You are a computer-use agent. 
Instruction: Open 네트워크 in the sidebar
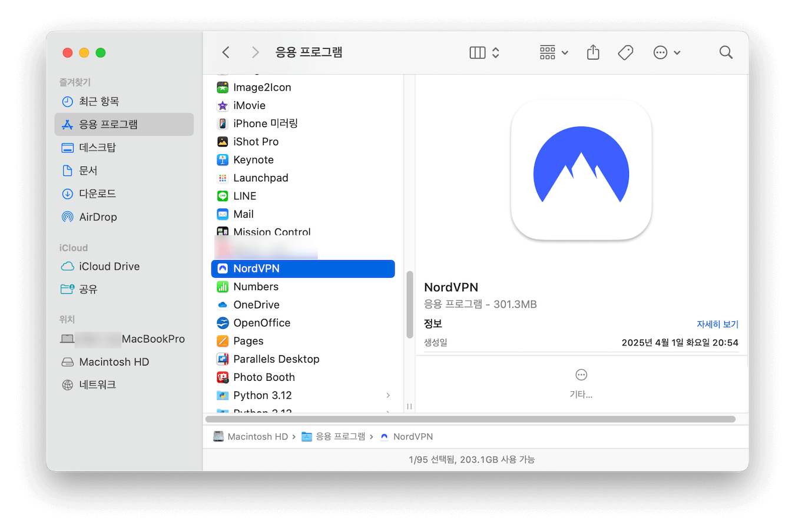124,385
